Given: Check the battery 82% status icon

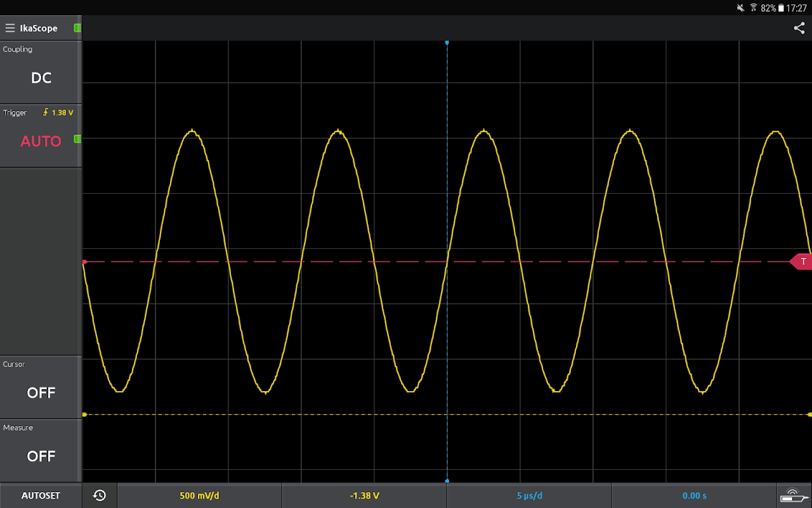Looking at the screenshot, I should (x=781, y=8).
